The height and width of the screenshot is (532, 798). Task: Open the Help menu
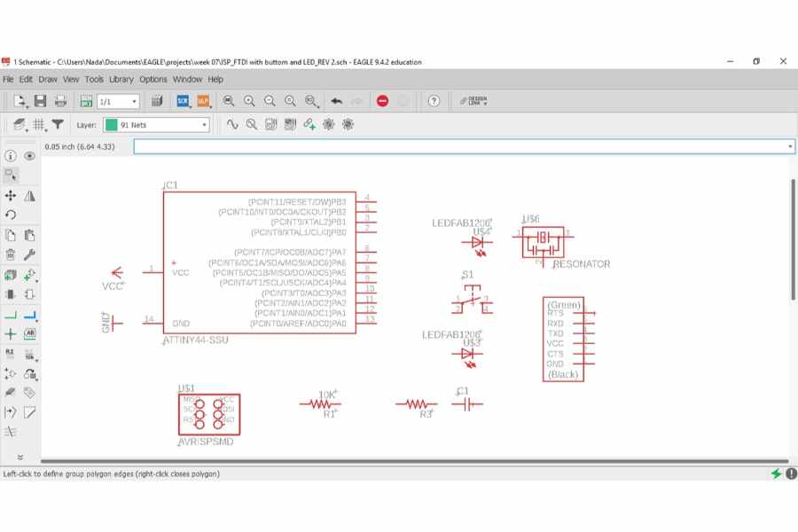coord(215,80)
